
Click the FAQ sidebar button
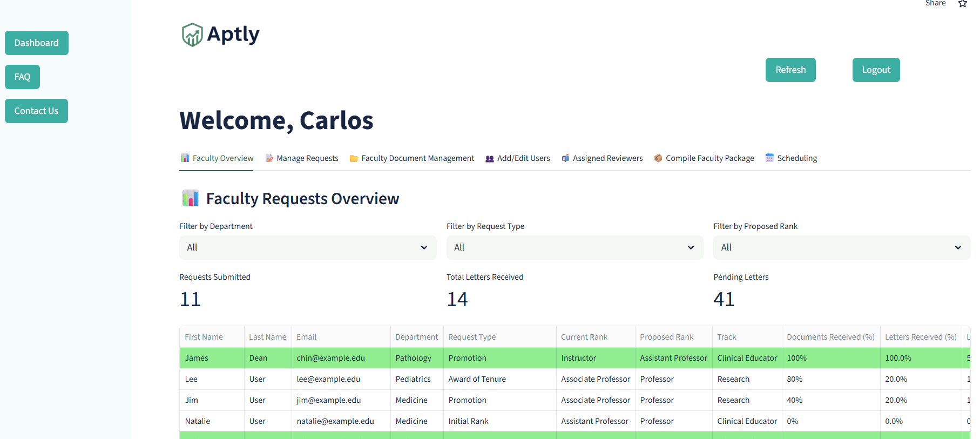click(22, 77)
